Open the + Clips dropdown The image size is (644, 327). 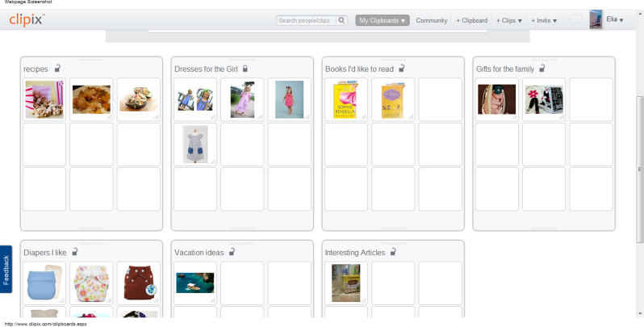[509, 20]
